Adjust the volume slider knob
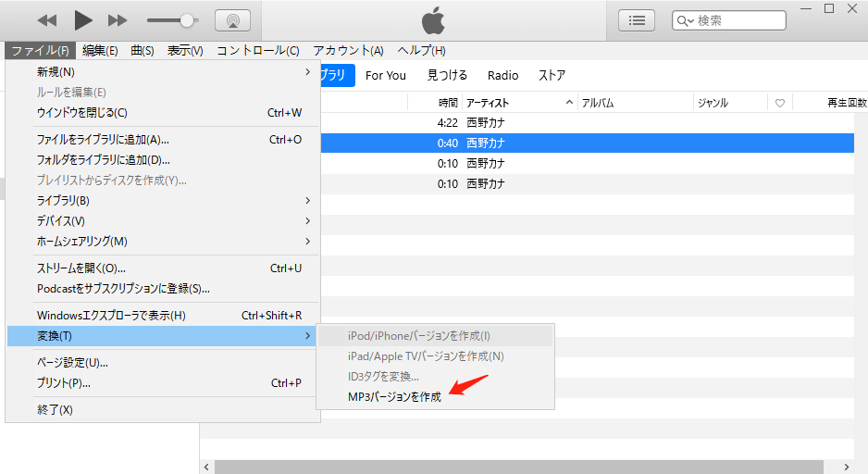Screen dimensions: 868x474 click(x=187, y=20)
